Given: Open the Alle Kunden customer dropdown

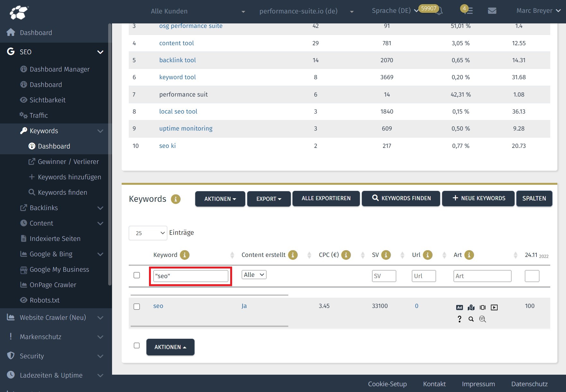Looking at the screenshot, I should pyautogui.click(x=198, y=11).
